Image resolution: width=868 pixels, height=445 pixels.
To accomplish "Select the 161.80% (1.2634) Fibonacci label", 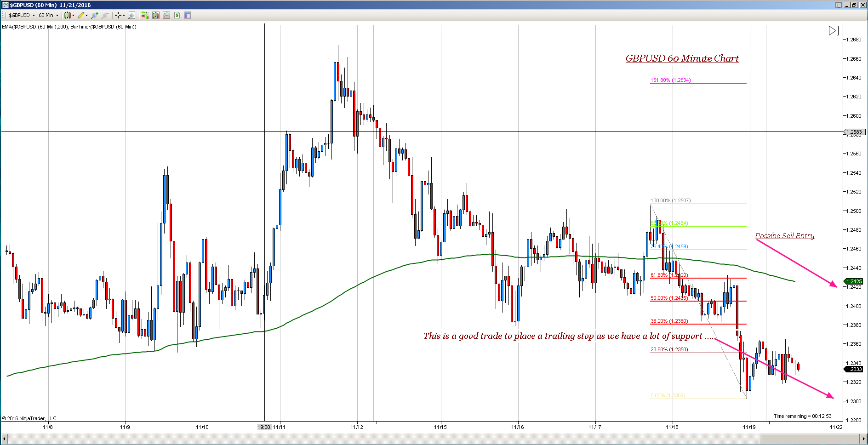I will 670,80.
